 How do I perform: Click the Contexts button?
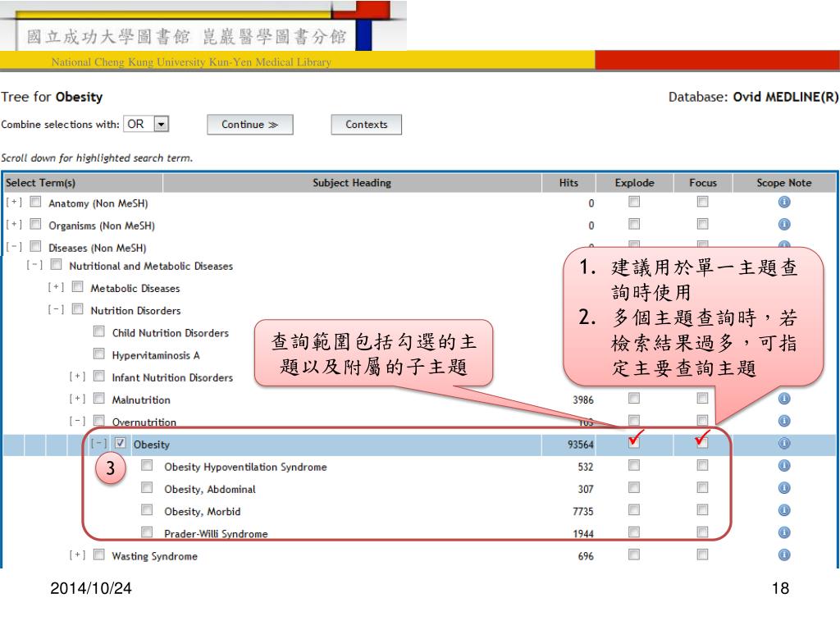tap(367, 125)
